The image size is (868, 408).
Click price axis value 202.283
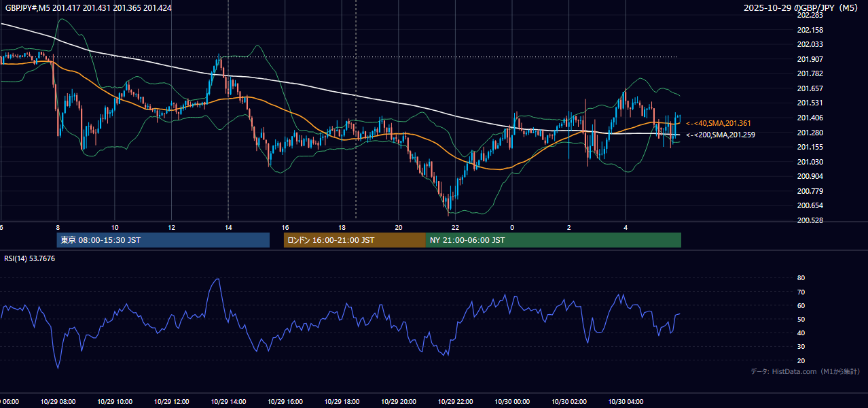click(x=810, y=15)
